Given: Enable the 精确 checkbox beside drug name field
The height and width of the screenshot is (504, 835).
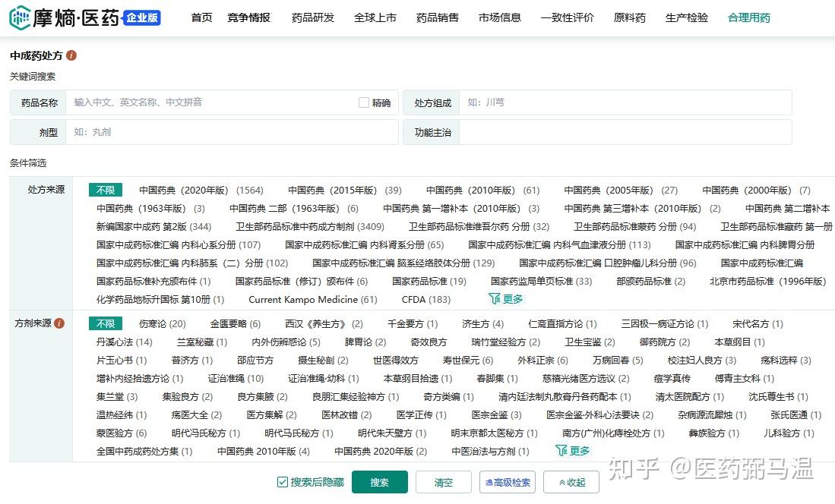Looking at the screenshot, I should [x=364, y=102].
